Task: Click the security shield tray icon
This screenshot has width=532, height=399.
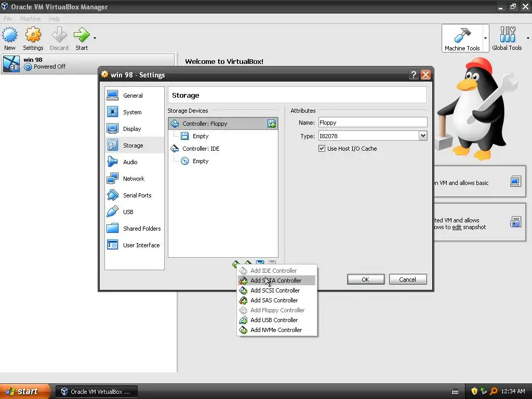Action: pos(474,392)
